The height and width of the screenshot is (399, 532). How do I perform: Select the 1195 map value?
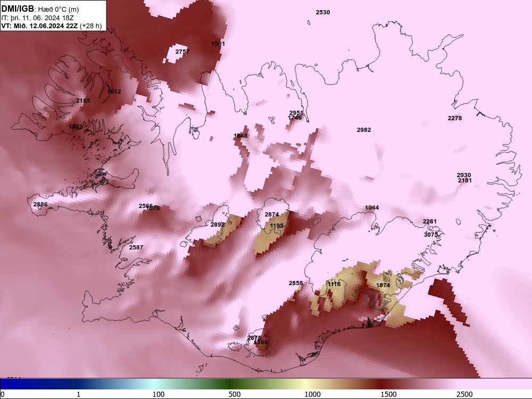pos(277,226)
